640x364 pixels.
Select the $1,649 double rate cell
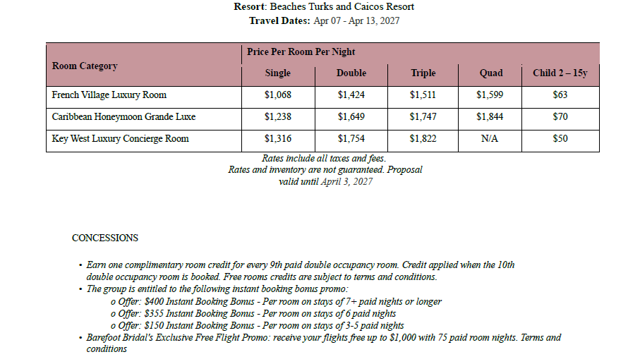click(351, 116)
